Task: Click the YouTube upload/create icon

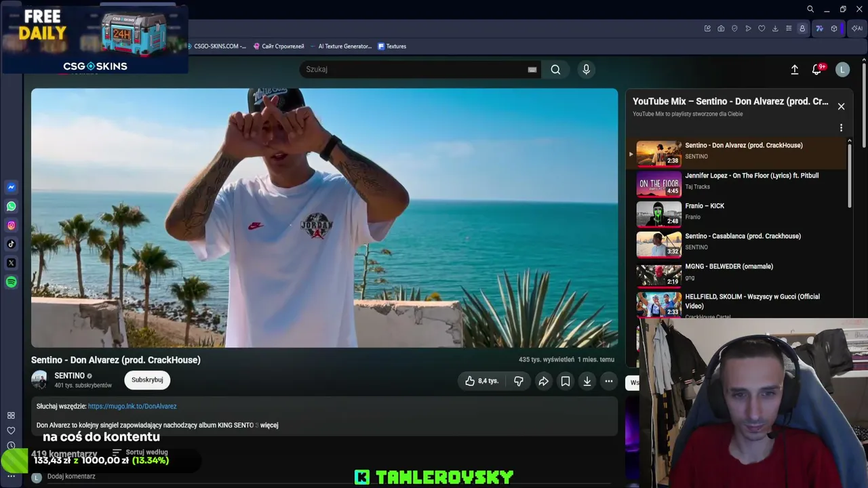Action: [795, 69]
